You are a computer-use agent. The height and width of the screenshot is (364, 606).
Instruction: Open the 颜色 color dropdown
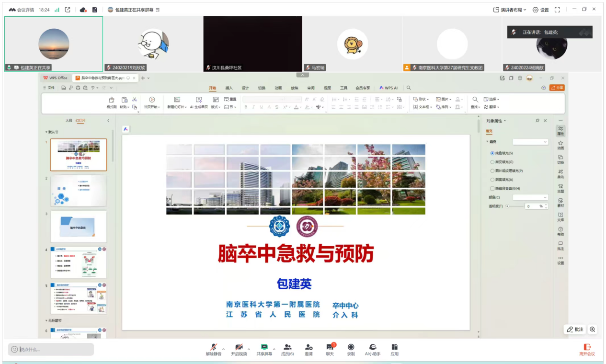pos(530,197)
